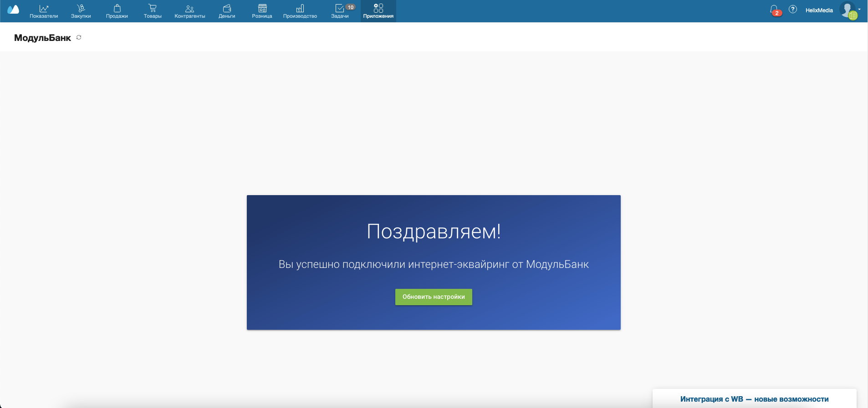Expand the account dropdown arrow
Screen dimensions: 868x408
click(x=859, y=9)
